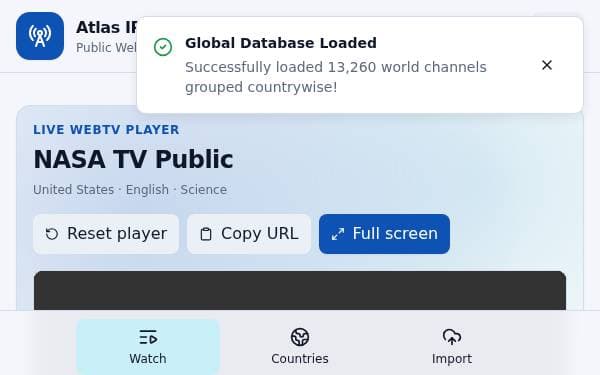Click the Reset player button
600x375 pixels.
[x=106, y=234]
